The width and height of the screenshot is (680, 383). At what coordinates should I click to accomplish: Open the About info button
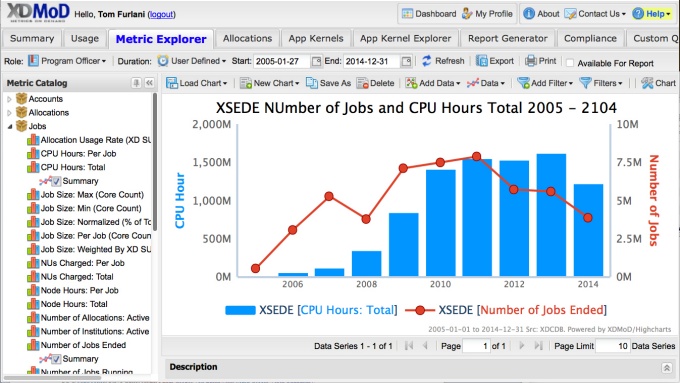coord(541,14)
